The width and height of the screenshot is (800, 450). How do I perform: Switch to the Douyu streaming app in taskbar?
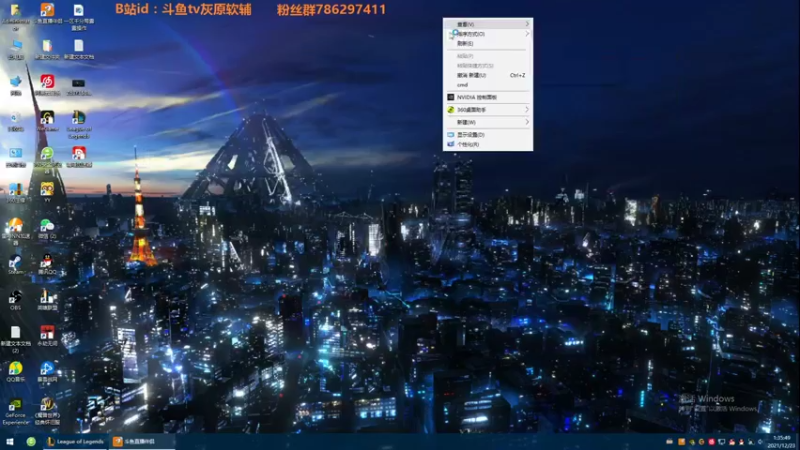(x=142, y=441)
